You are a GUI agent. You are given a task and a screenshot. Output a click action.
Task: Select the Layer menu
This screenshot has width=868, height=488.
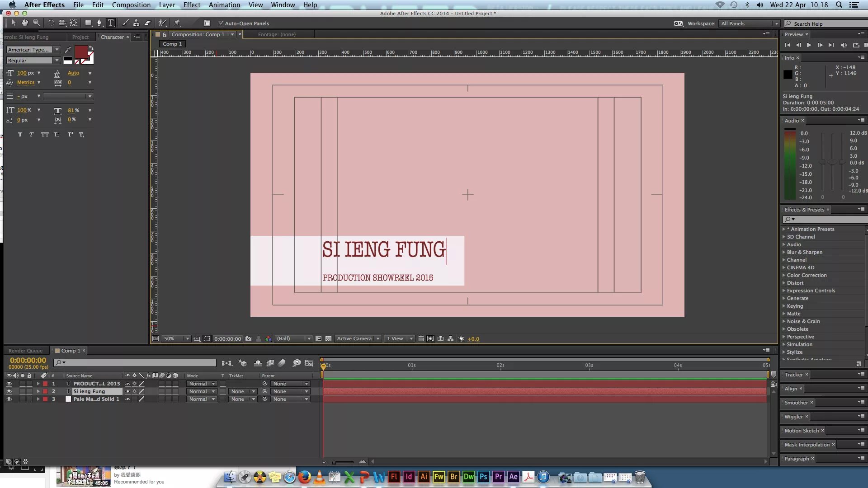coord(167,5)
